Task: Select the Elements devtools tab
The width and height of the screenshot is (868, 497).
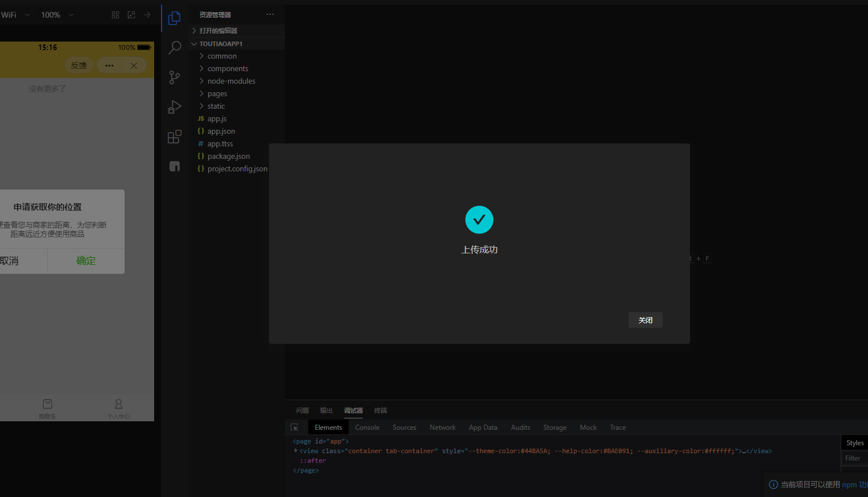Action: point(328,428)
